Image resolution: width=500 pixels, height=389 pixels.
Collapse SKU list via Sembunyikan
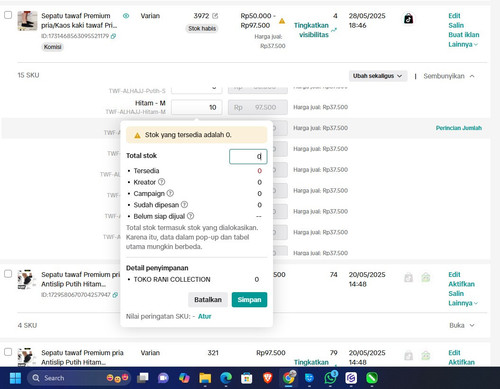tap(449, 76)
